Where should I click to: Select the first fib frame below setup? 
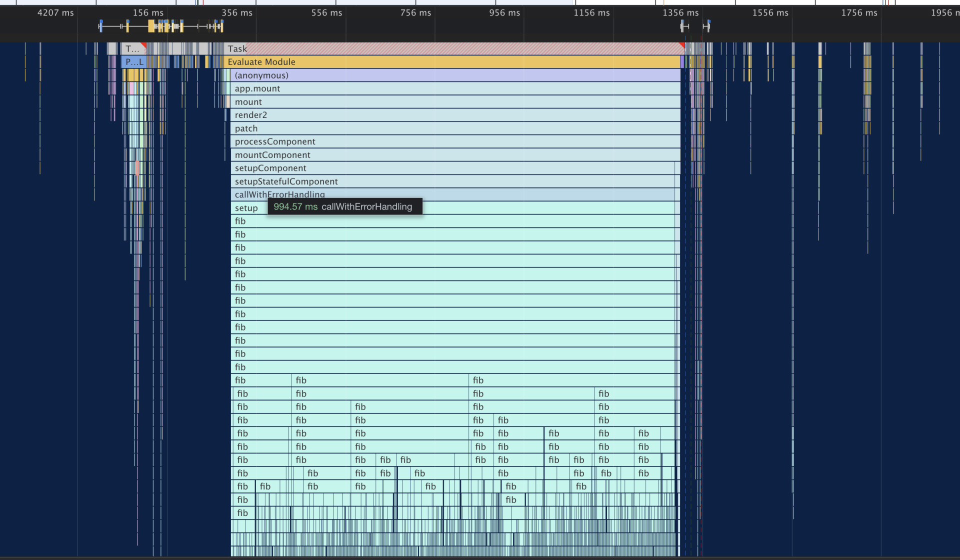tap(452, 221)
